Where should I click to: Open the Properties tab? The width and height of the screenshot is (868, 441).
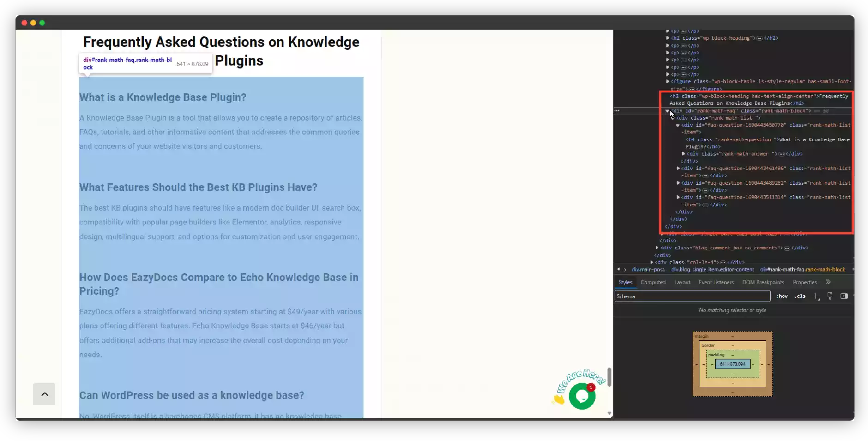point(805,282)
